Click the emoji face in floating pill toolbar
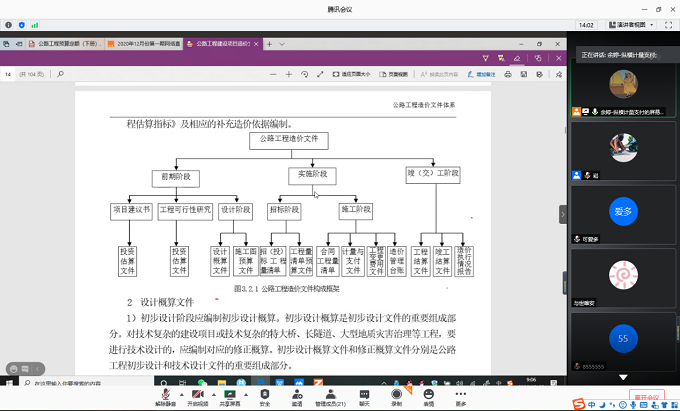This screenshot has width=680, height=411. click(x=13, y=369)
